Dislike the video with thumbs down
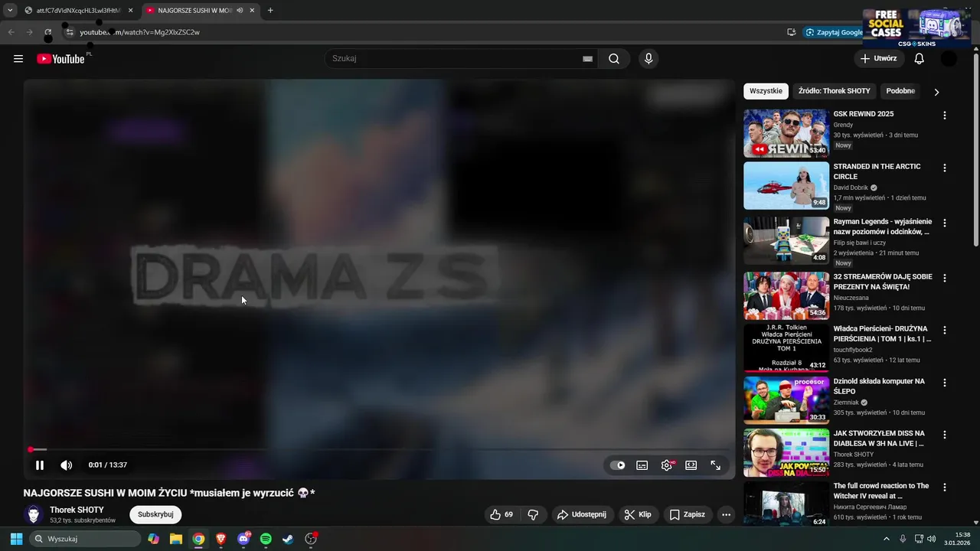 pyautogui.click(x=534, y=514)
